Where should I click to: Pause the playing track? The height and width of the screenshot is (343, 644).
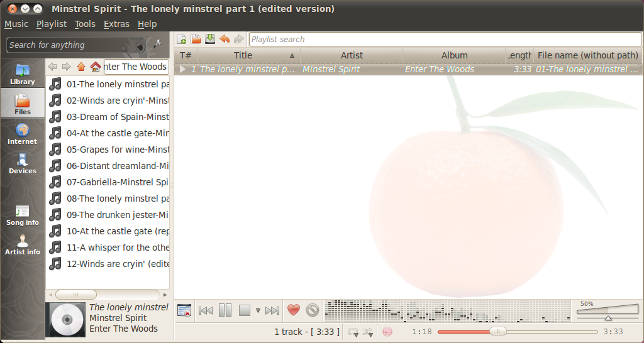click(225, 310)
